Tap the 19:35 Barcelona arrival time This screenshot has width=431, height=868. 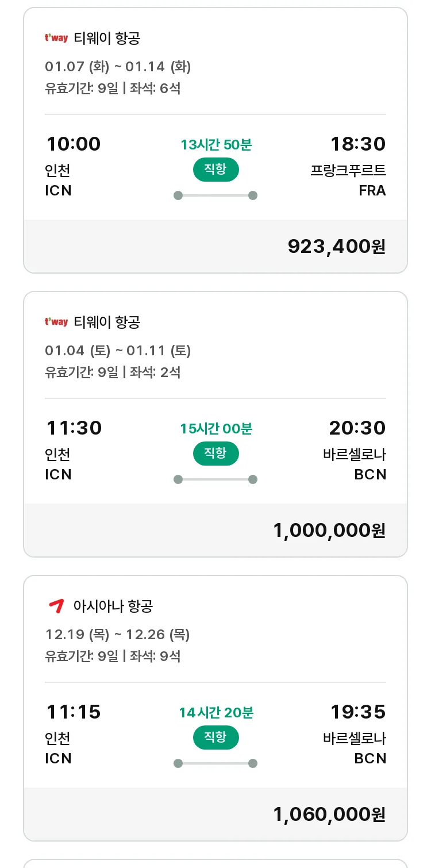point(357,712)
